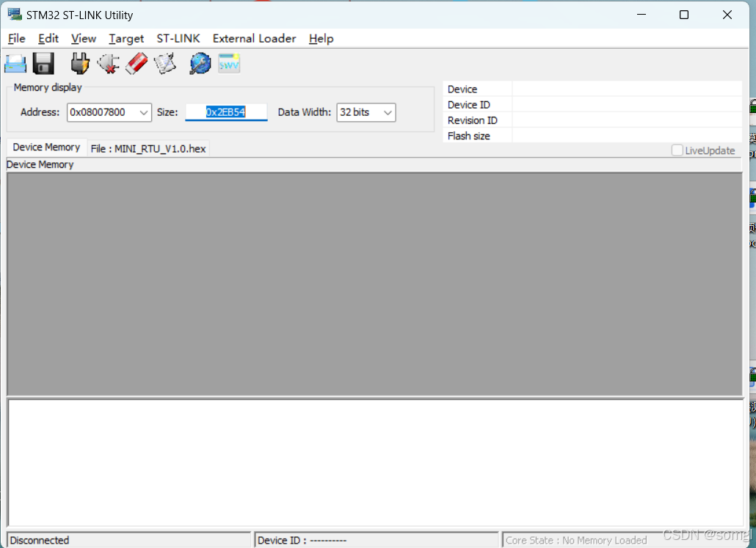Open the SWV viewer icon
The width and height of the screenshot is (756, 548).
tap(229, 64)
